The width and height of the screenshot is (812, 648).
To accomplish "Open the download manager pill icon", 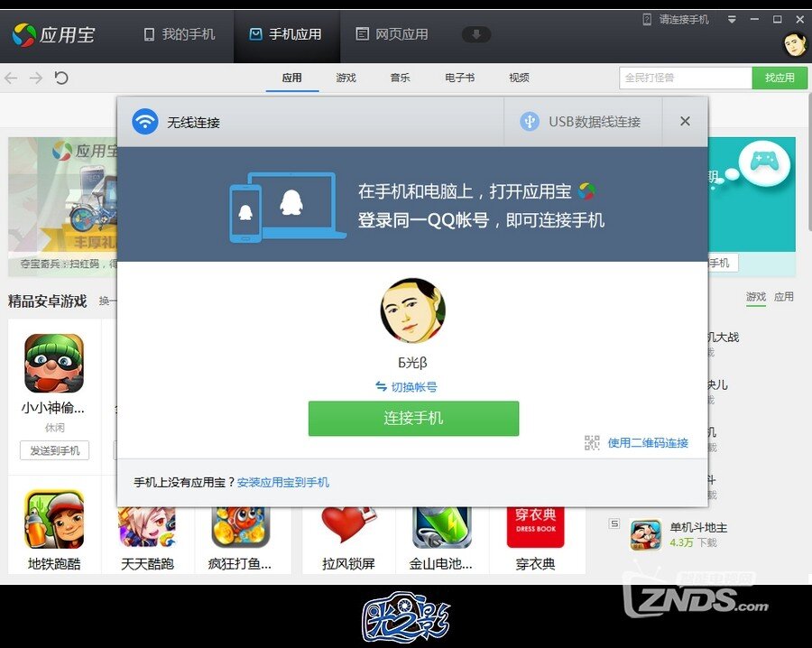I will [475, 34].
